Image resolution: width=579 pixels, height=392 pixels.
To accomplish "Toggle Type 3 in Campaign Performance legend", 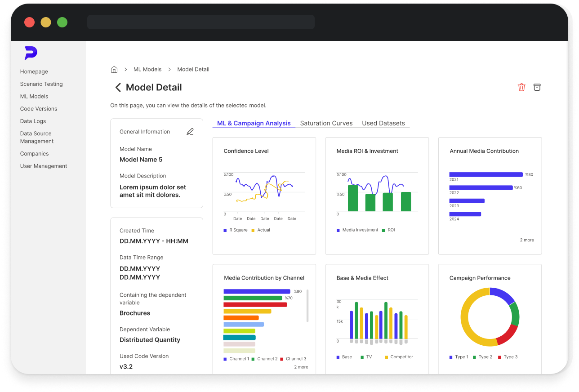I will click(508, 357).
